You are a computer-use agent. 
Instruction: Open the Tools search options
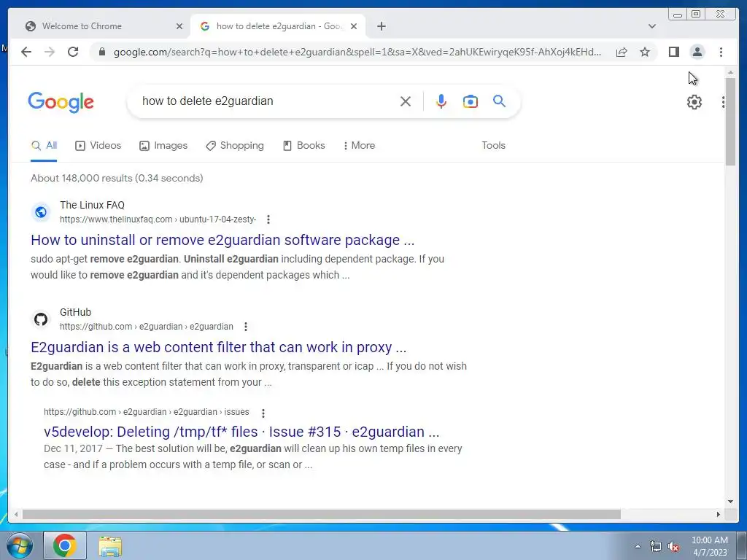click(x=494, y=146)
